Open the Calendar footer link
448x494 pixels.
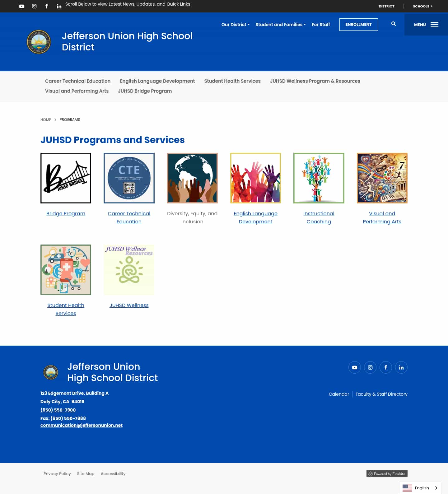tap(339, 394)
